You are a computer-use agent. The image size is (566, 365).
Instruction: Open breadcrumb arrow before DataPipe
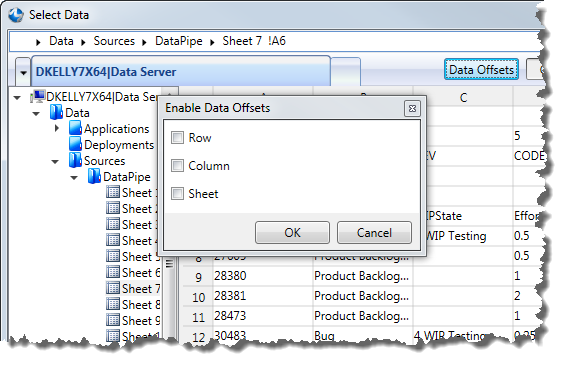[144, 42]
